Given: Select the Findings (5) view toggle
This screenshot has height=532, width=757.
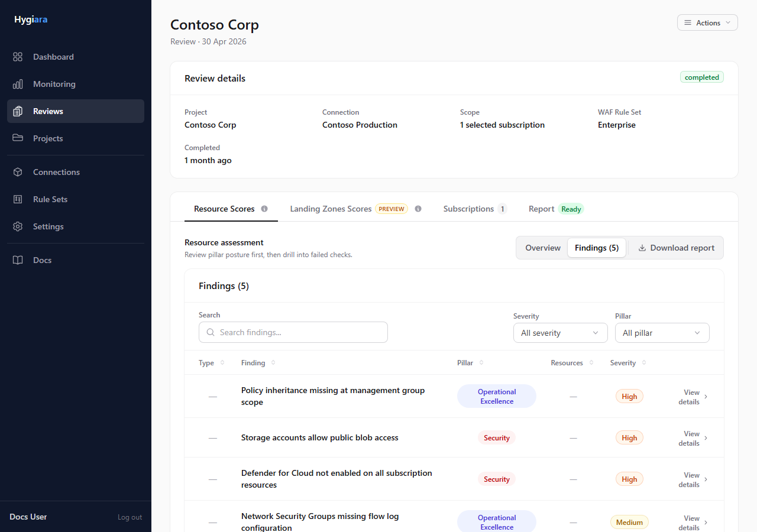Looking at the screenshot, I should pos(597,248).
